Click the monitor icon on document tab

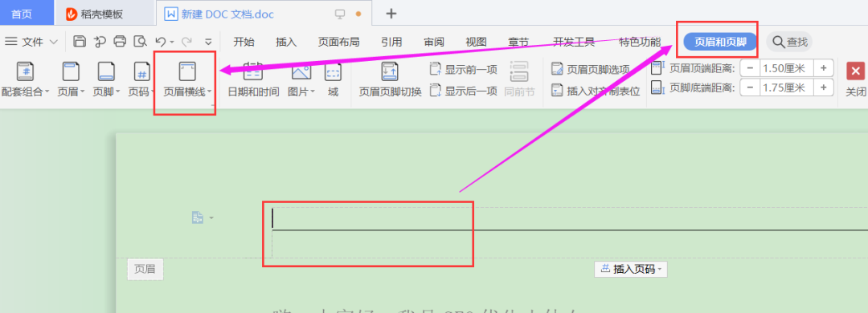[x=341, y=14]
